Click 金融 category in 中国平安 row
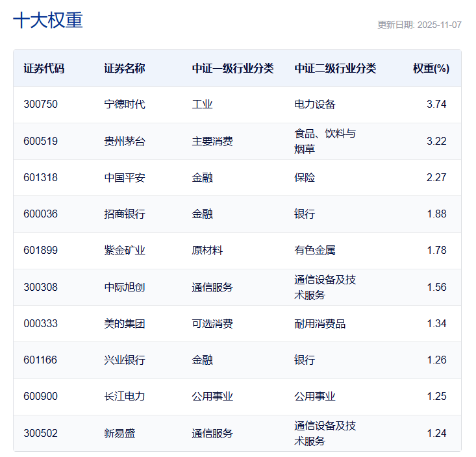The image size is (476, 457). point(202,178)
